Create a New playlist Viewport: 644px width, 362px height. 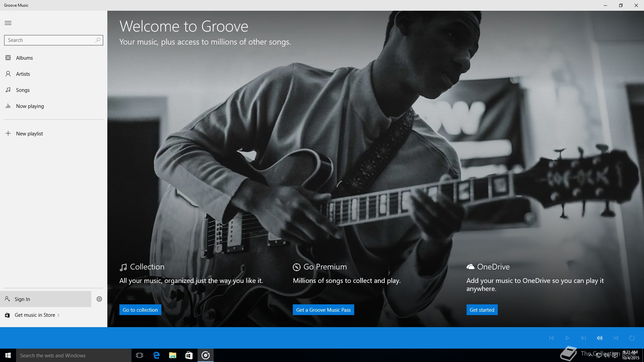pyautogui.click(x=54, y=133)
